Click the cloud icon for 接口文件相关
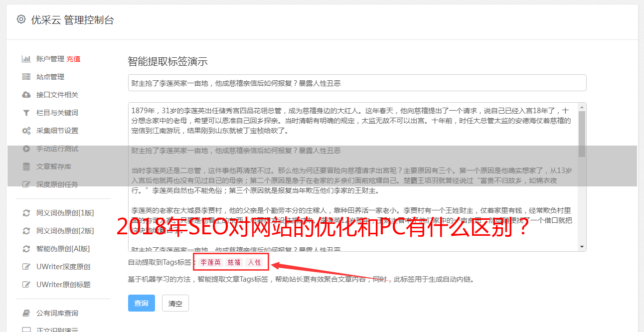Viewport: 644px width, 332px height. [x=26, y=95]
